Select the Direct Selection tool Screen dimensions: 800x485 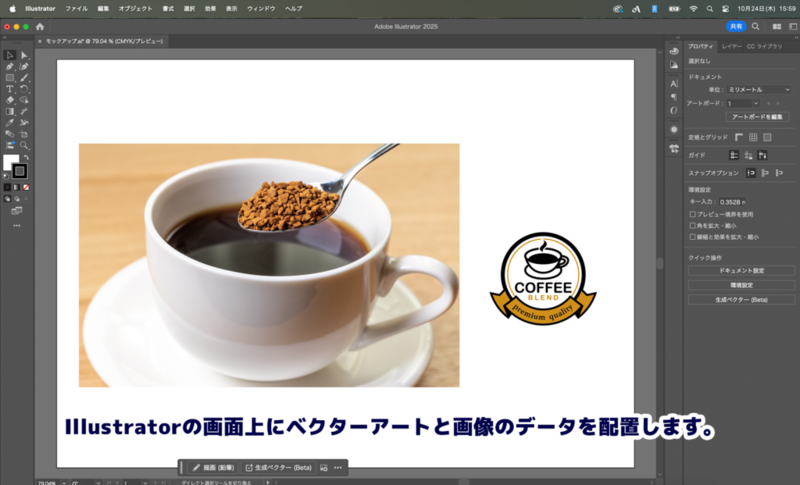[24, 55]
